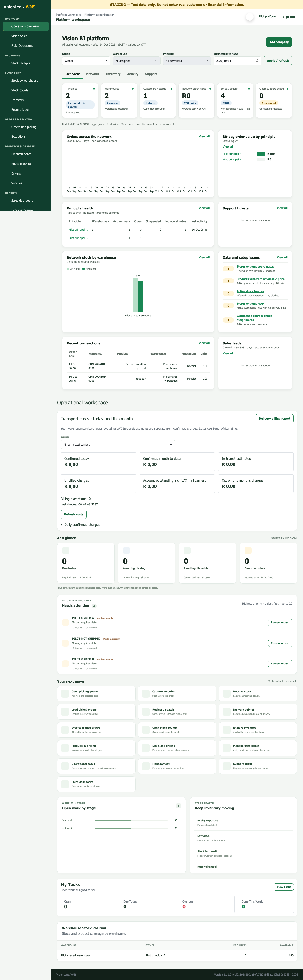Click the round avatar beside Pilot platform

click(250, 17)
